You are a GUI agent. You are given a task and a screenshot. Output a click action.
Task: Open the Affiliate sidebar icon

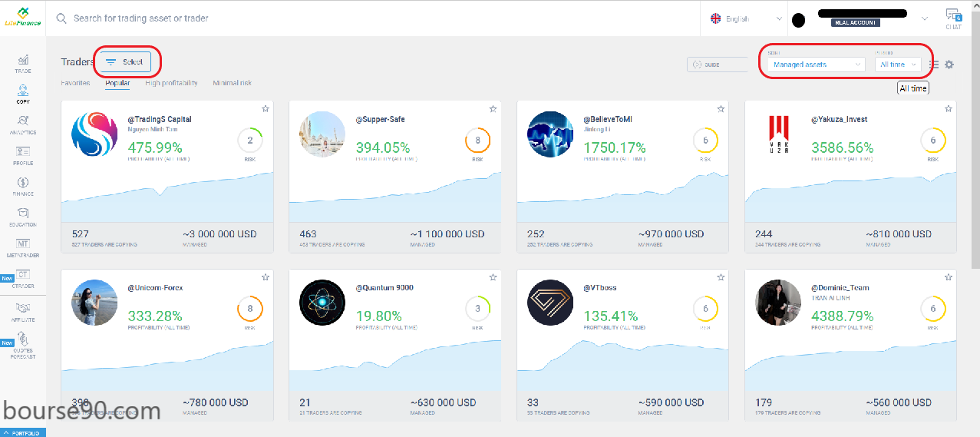[x=23, y=311]
